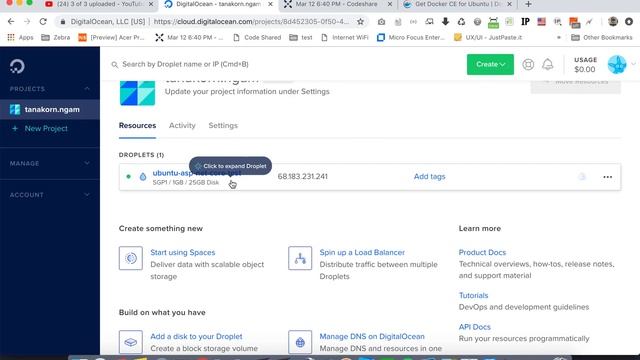Open the tanakorn.ngam project in sidebar
The height and width of the screenshot is (360, 640).
[x=49, y=109]
